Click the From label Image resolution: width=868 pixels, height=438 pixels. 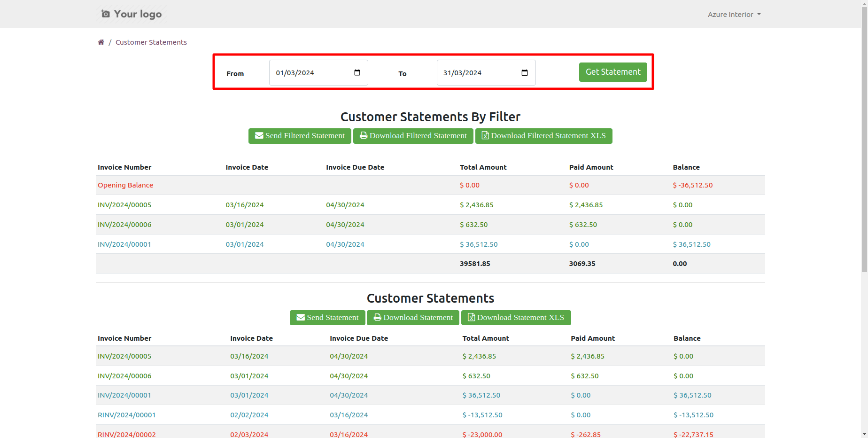coord(235,74)
